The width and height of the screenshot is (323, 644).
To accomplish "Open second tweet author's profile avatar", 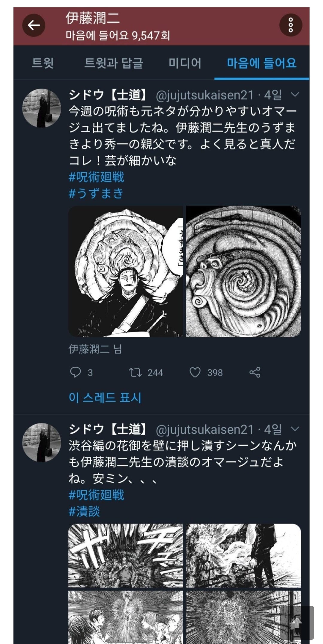I will tap(42, 442).
